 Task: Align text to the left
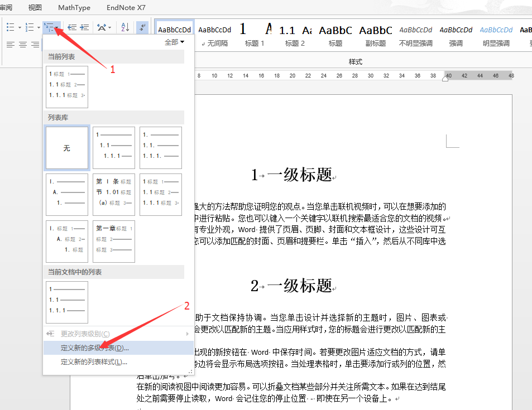coord(11,45)
